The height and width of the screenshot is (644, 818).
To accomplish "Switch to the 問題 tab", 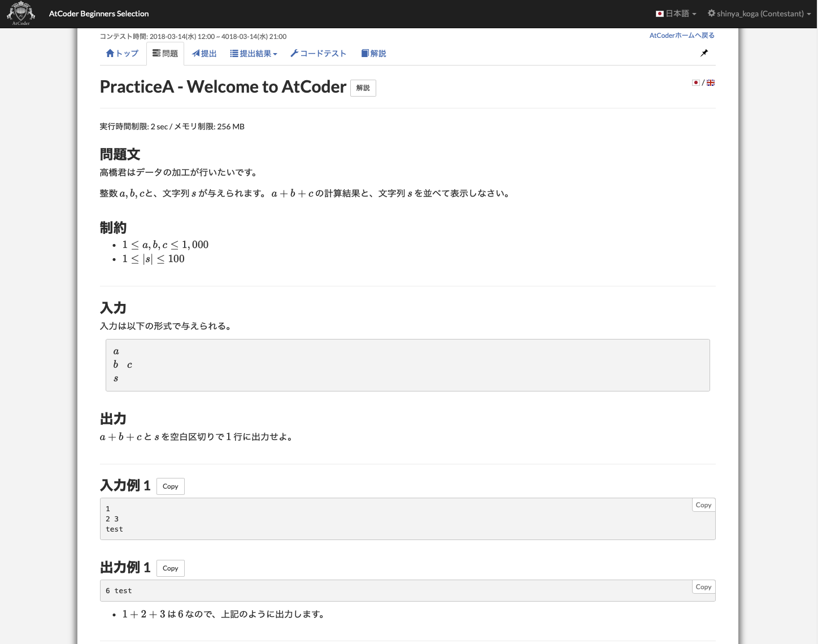I will click(165, 53).
